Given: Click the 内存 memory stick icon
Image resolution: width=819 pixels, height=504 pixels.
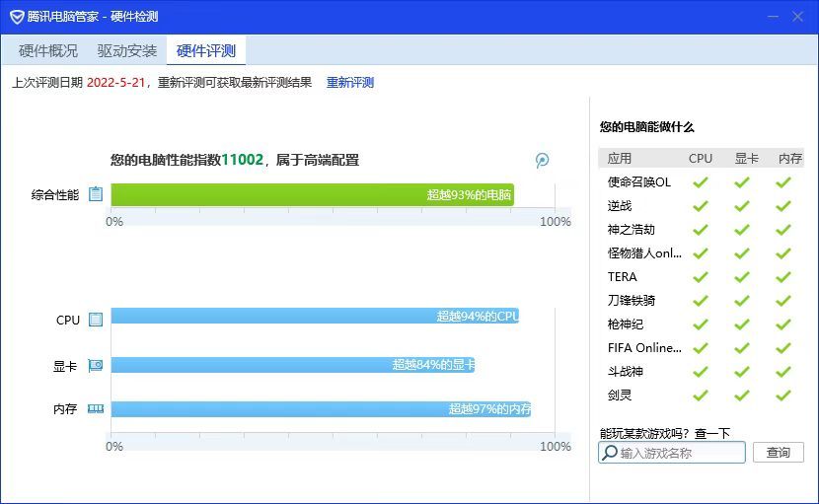Looking at the screenshot, I should 96,408.
